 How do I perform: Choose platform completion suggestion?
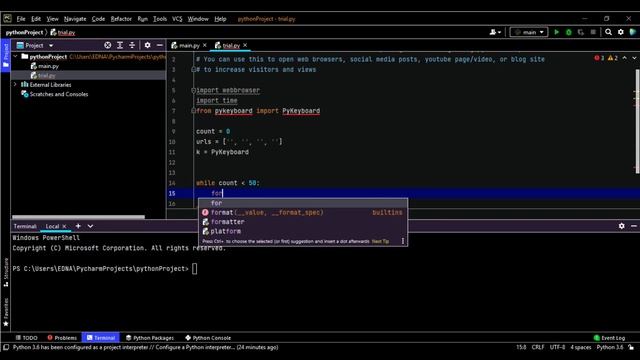coord(303,231)
